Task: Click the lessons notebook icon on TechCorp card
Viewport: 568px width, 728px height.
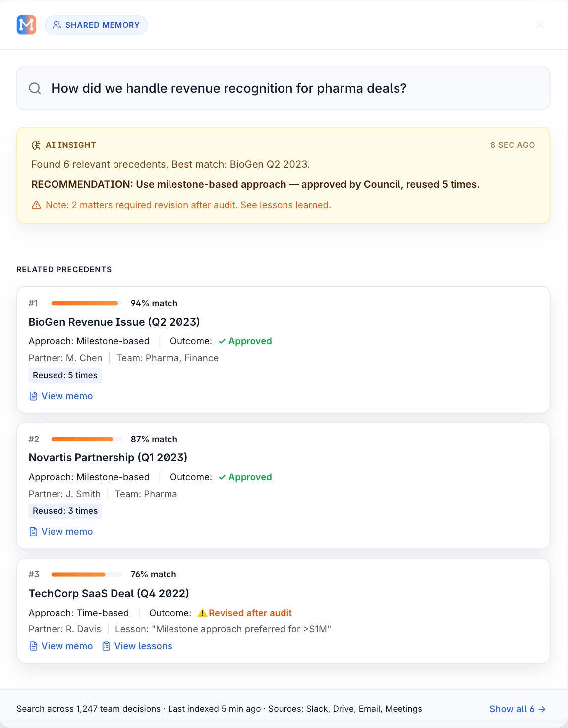Action: tap(106, 646)
